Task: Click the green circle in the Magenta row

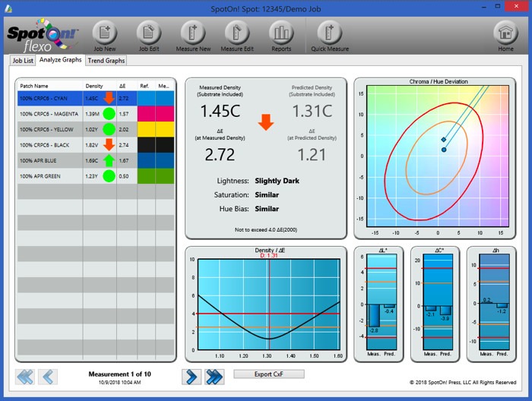Action: pyautogui.click(x=109, y=114)
